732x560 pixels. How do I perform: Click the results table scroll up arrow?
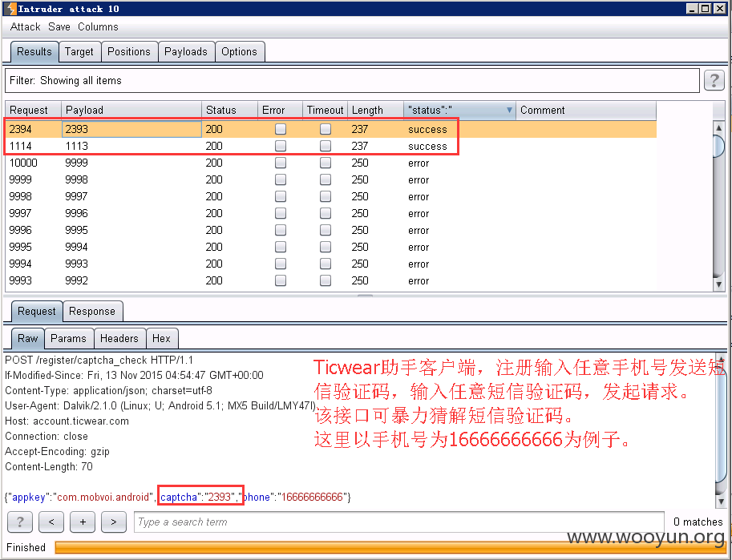[x=719, y=127]
